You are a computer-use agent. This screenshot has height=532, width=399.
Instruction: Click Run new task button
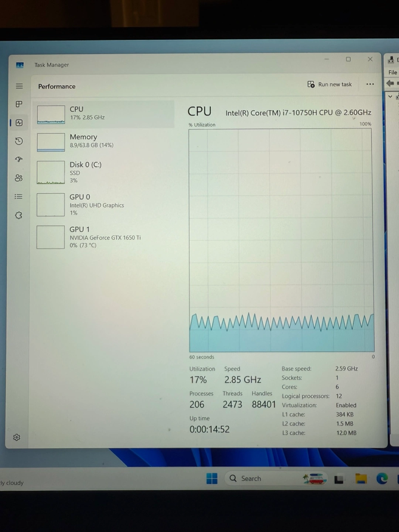click(x=330, y=84)
